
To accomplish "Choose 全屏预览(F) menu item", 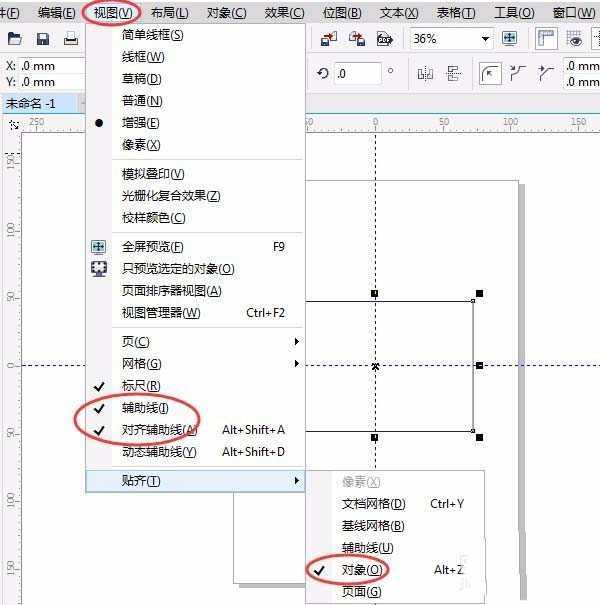I will coord(196,247).
